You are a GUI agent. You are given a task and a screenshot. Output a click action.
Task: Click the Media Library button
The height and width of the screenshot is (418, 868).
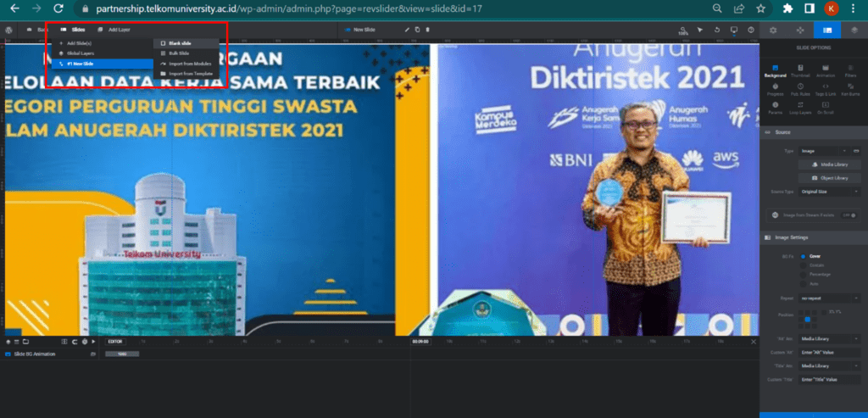tap(829, 164)
